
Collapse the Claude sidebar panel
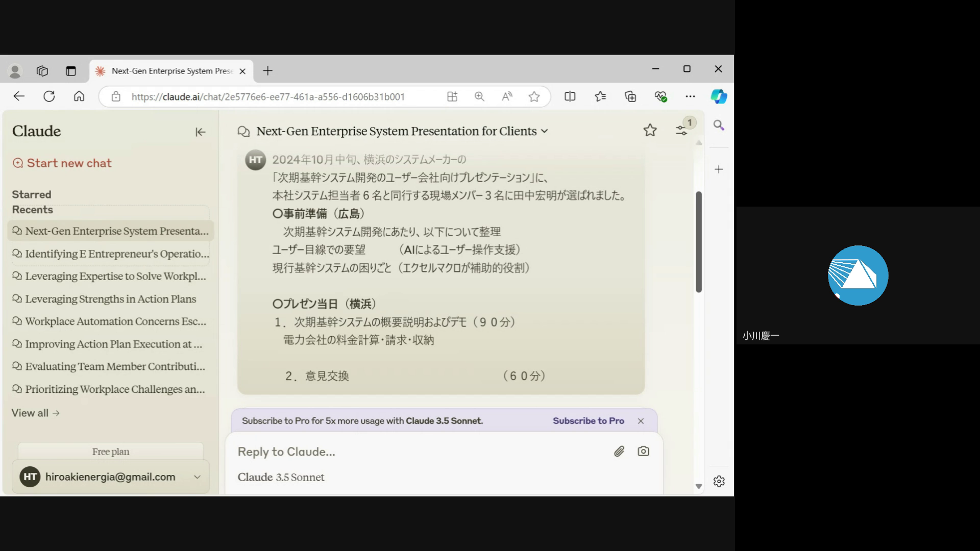click(x=200, y=132)
